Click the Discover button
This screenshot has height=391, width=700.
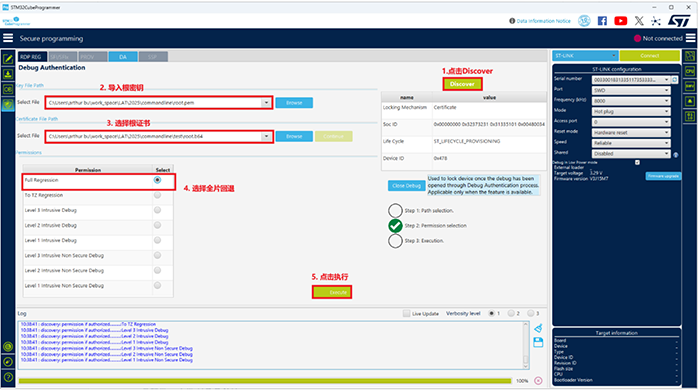click(462, 84)
